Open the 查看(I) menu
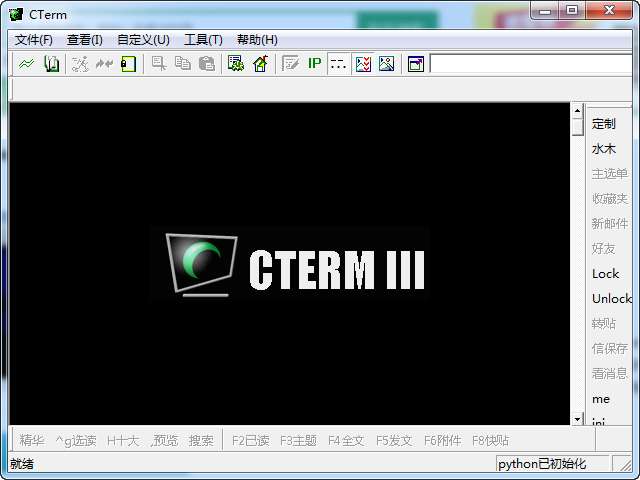The image size is (640, 480). [84, 40]
